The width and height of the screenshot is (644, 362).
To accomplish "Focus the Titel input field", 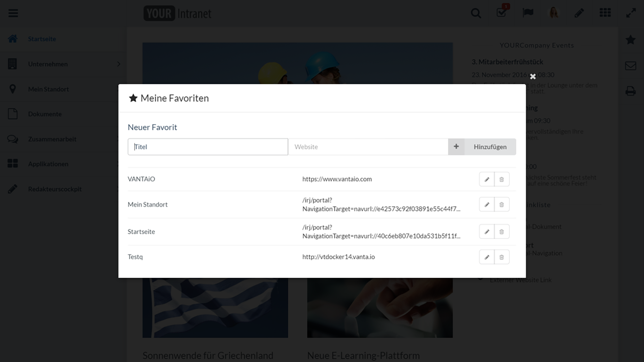I will click(x=208, y=147).
